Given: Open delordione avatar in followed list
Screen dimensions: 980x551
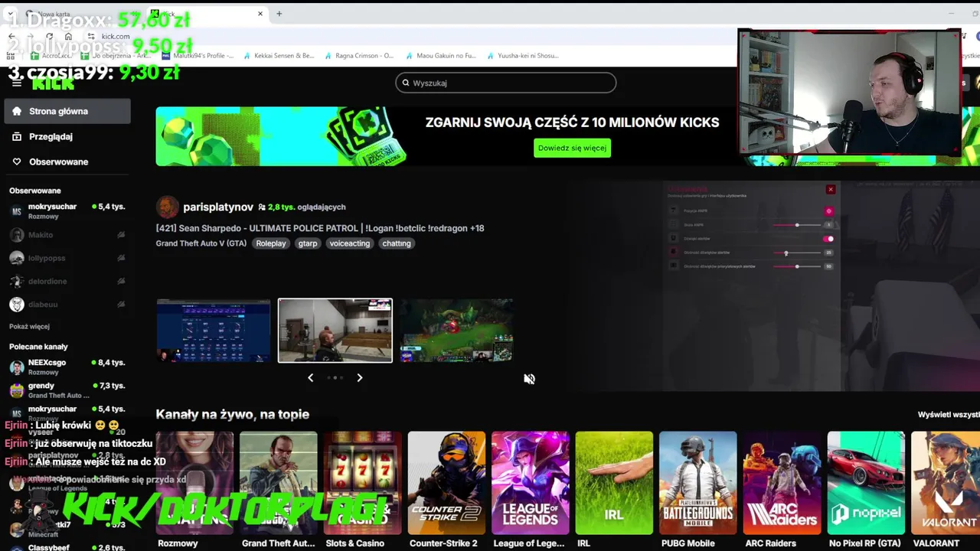Looking at the screenshot, I should (16, 281).
